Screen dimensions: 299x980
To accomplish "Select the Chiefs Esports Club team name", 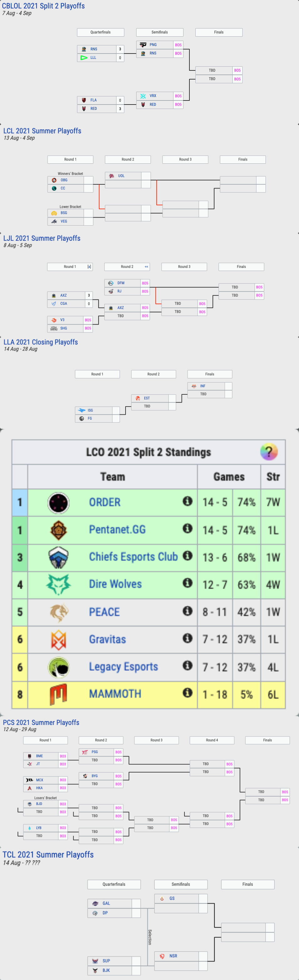I will click(133, 557).
